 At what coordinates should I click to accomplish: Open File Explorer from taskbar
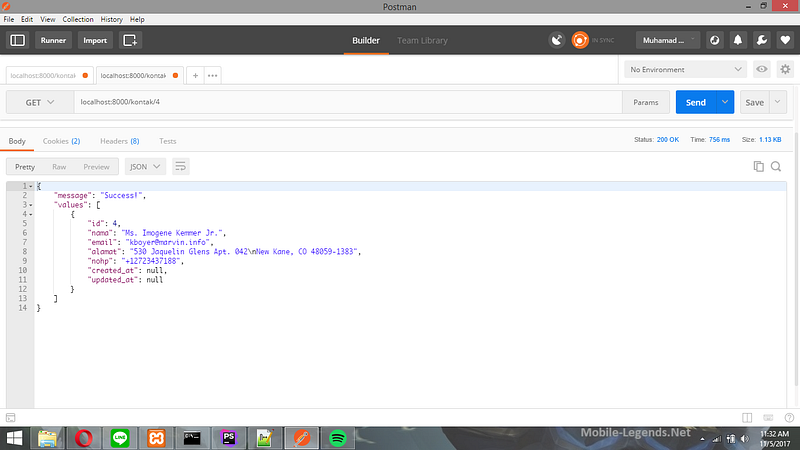pyautogui.click(x=47, y=438)
